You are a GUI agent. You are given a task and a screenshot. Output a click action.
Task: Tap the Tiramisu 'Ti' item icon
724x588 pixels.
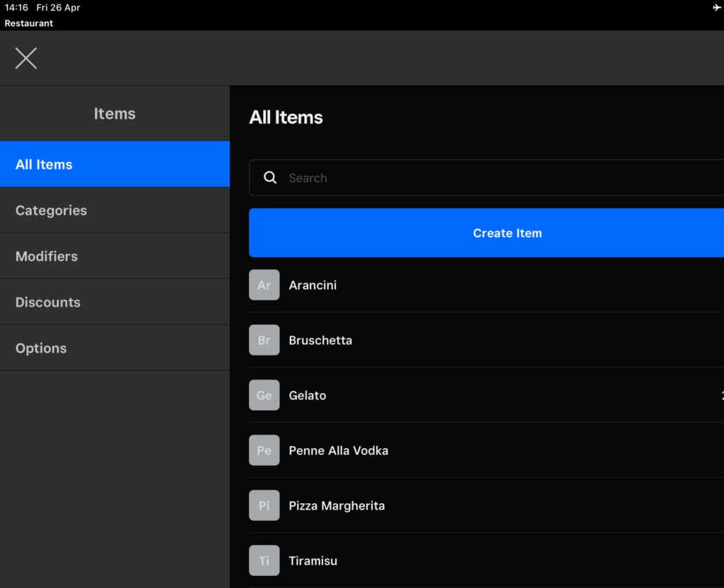(x=264, y=561)
